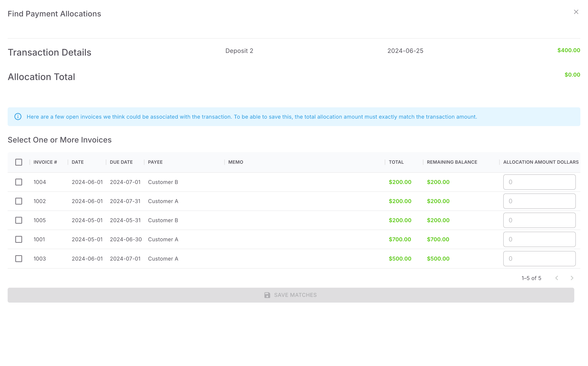The width and height of the screenshot is (588, 366).
Task: Go to the previous page of invoices
Action: pyautogui.click(x=557, y=278)
